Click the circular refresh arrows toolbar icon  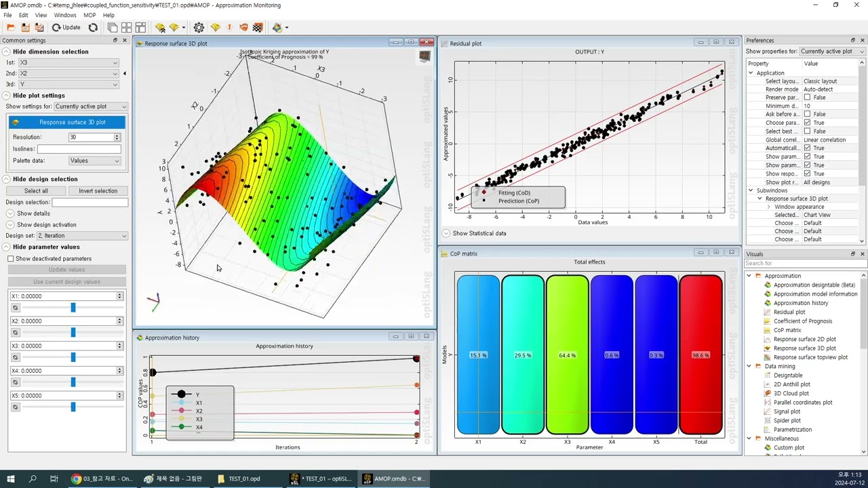tap(93, 28)
